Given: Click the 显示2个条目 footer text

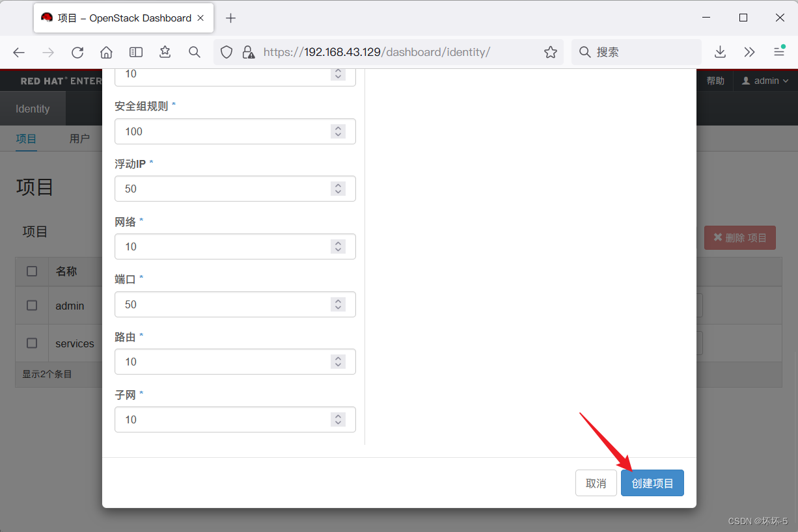Looking at the screenshot, I should (47, 374).
